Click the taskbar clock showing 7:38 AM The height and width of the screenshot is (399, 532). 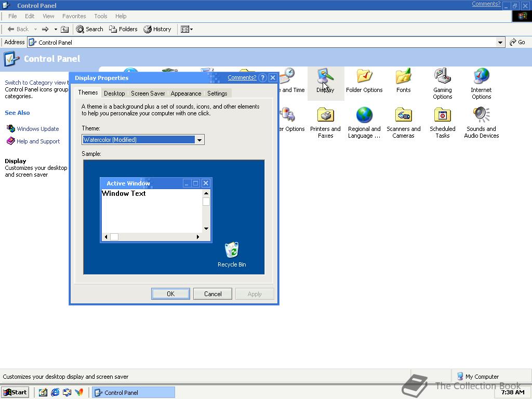pos(513,392)
